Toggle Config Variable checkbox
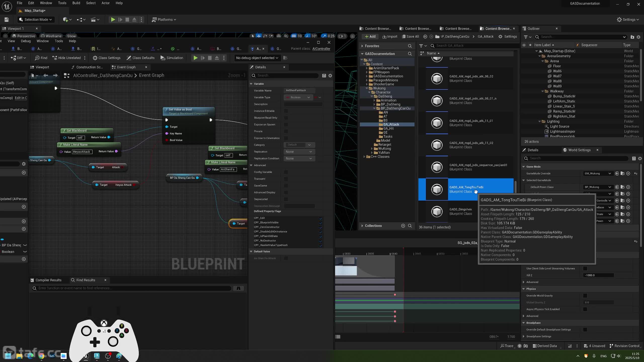 (x=286, y=172)
